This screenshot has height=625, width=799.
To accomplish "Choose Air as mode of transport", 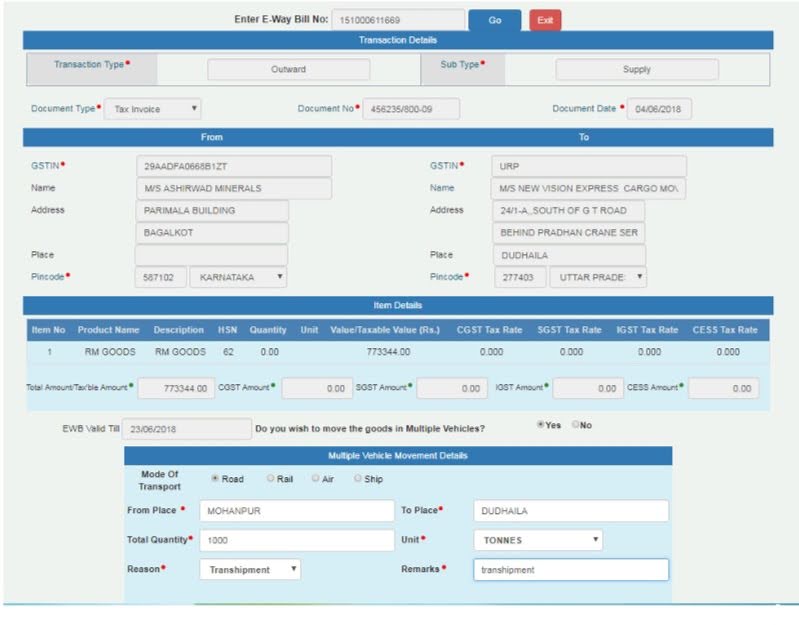I will (316, 479).
